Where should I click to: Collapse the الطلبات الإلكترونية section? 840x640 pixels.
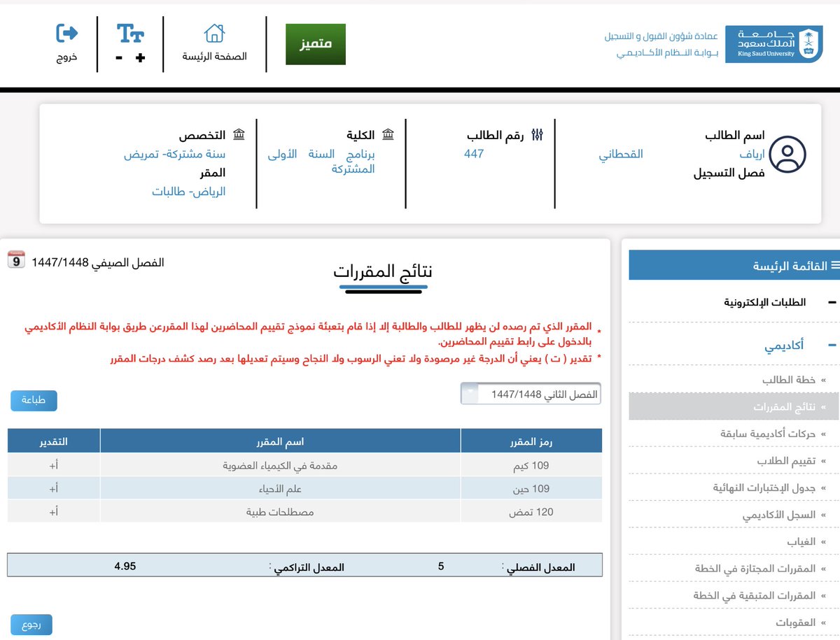tap(832, 303)
